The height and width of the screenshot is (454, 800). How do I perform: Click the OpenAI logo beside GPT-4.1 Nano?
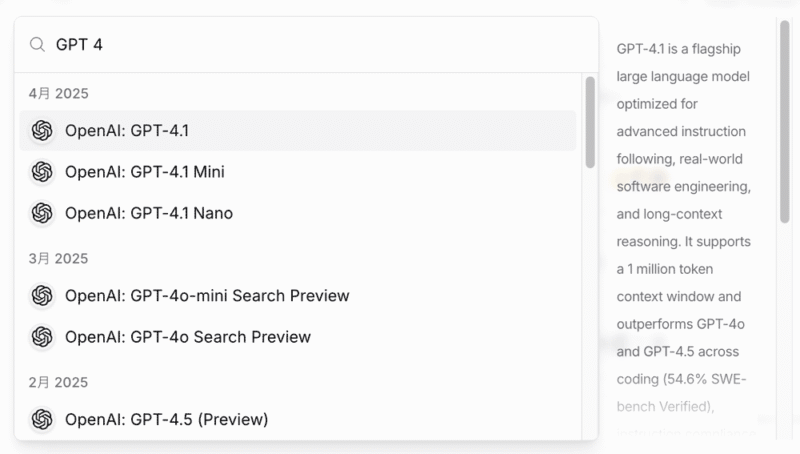point(42,213)
